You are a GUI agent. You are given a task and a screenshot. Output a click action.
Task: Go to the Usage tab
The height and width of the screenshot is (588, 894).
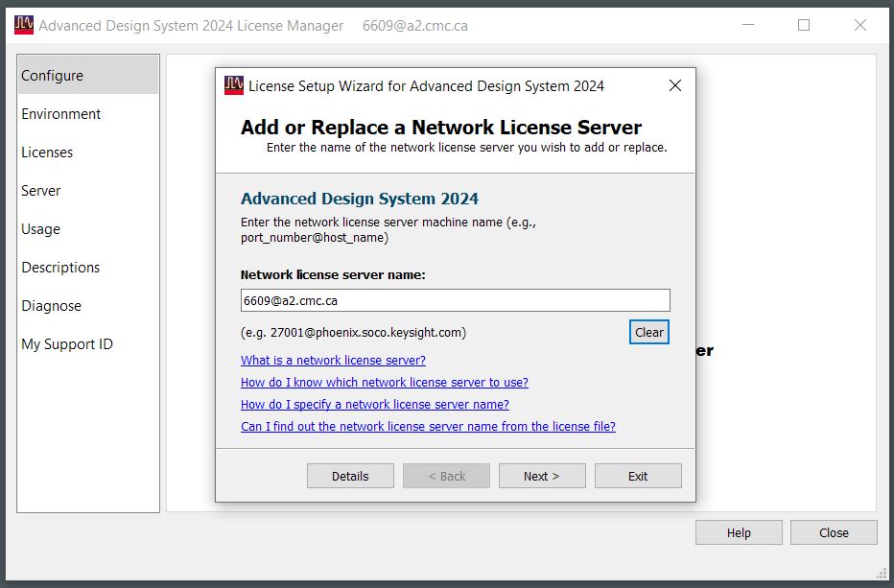[88, 228]
